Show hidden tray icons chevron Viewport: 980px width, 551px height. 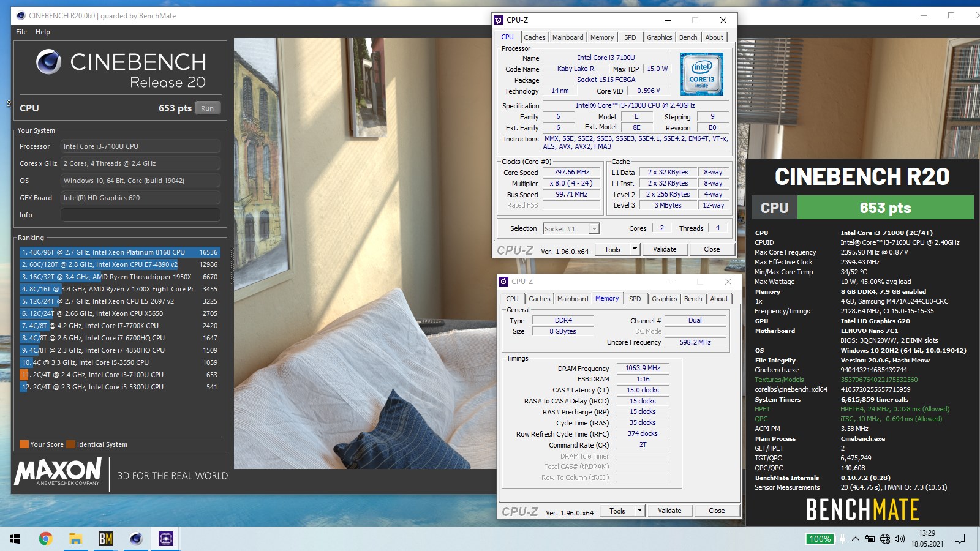tap(855, 539)
